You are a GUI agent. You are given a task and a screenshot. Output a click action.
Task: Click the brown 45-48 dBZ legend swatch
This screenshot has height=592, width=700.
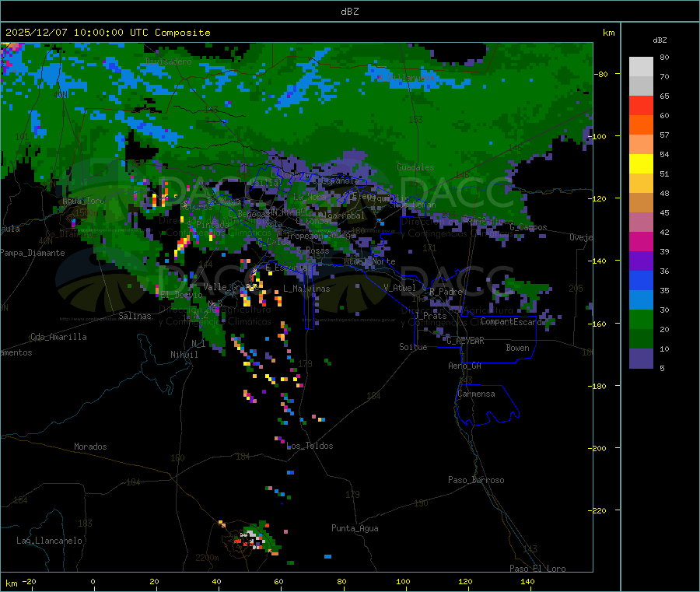click(641, 203)
